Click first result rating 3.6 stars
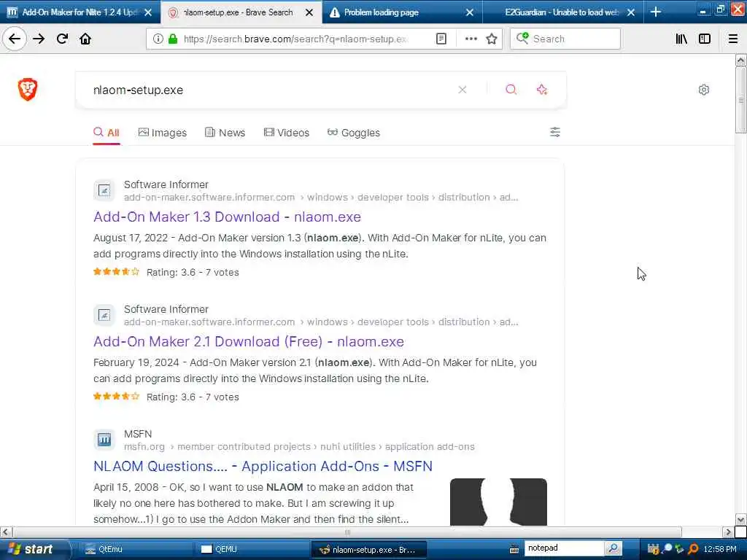This screenshot has height=560, width=747. point(166,273)
